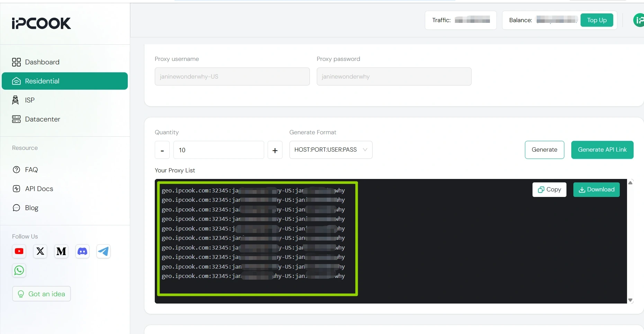Chat with ipCook via WhatsApp
Image resolution: width=644 pixels, height=334 pixels.
[19, 270]
